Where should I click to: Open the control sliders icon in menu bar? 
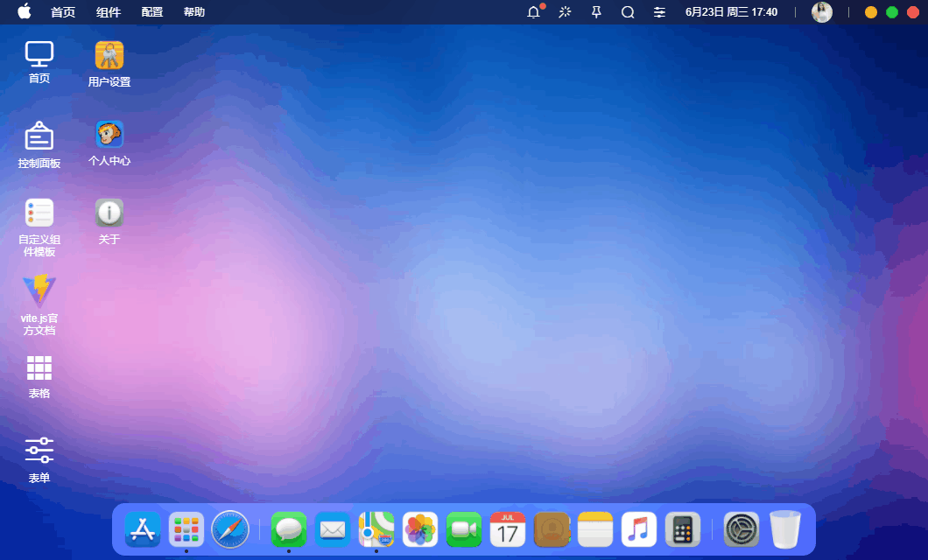point(659,12)
